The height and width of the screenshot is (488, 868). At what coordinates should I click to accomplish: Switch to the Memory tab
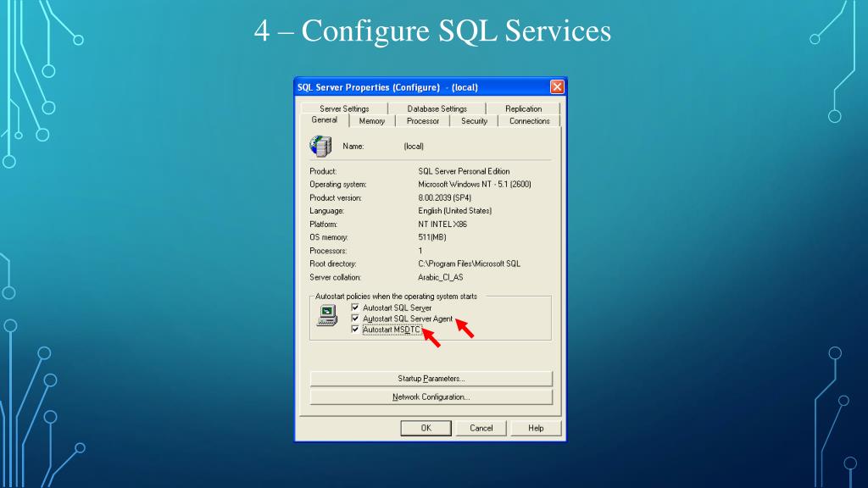tap(372, 121)
